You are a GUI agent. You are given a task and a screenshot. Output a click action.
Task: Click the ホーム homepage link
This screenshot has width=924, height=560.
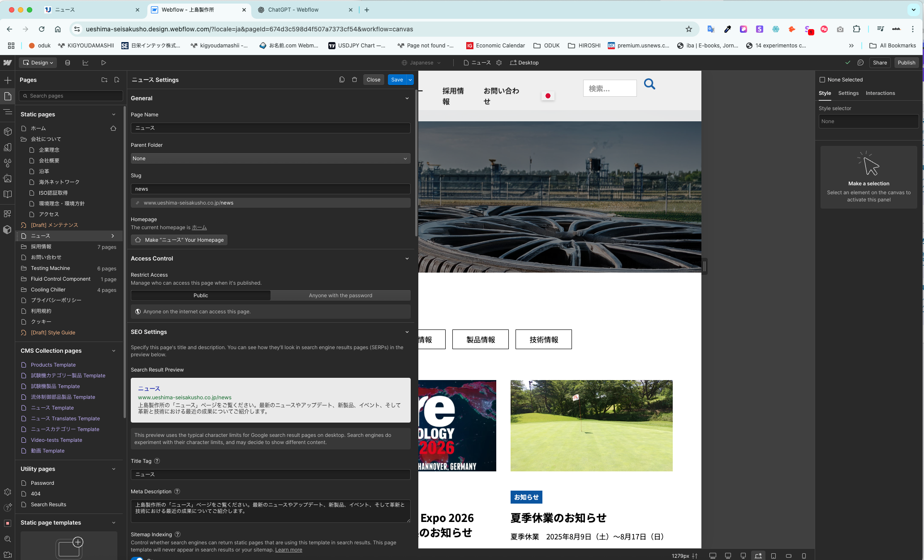coord(199,227)
